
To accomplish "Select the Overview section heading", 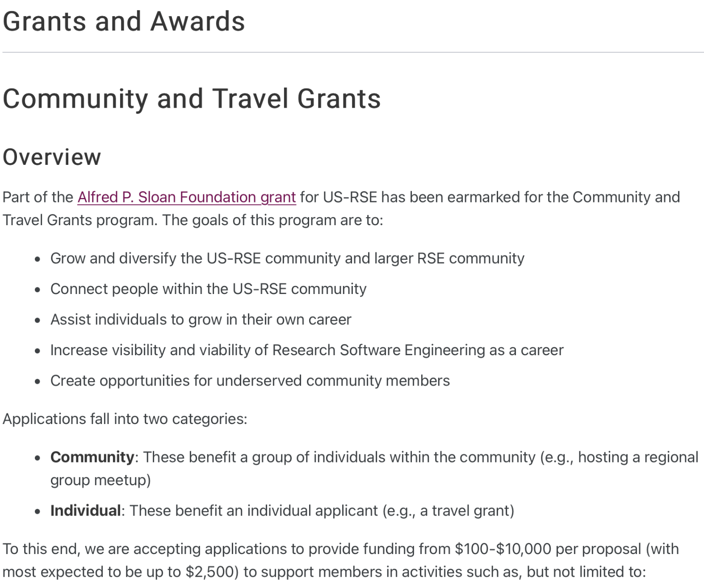I will point(52,157).
